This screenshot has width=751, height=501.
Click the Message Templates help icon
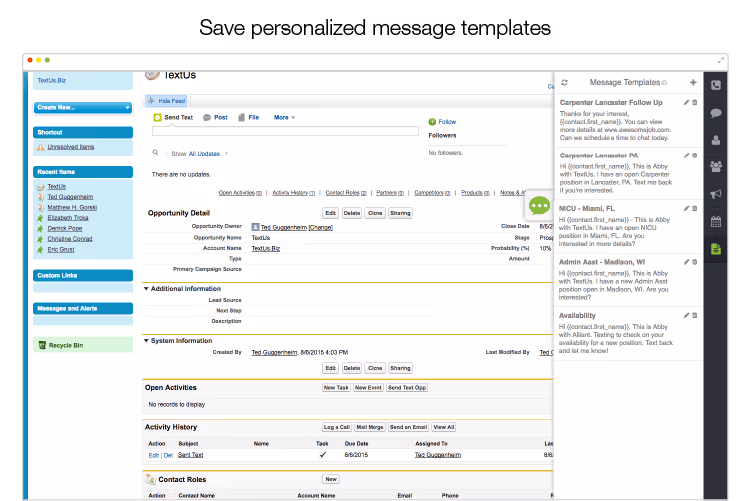[x=664, y=83]
